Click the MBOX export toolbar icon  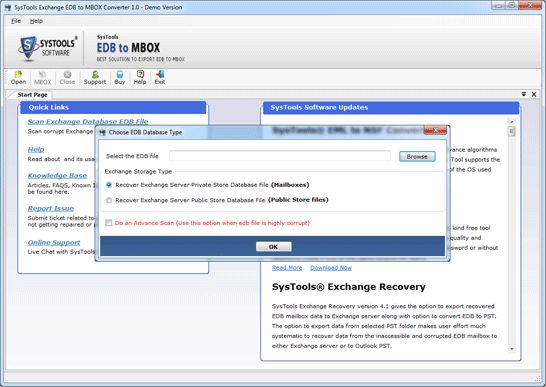(x=42, y=77)
